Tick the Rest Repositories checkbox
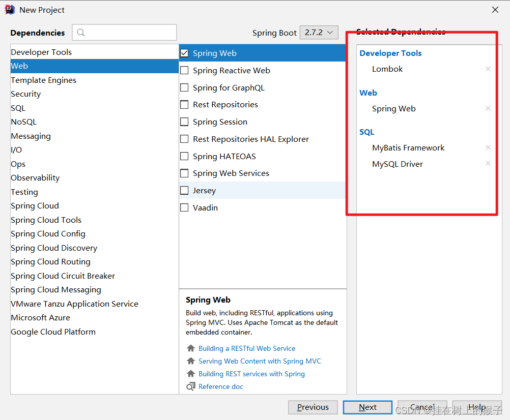This screenshot has width=510, height=420. coord(184,105)
